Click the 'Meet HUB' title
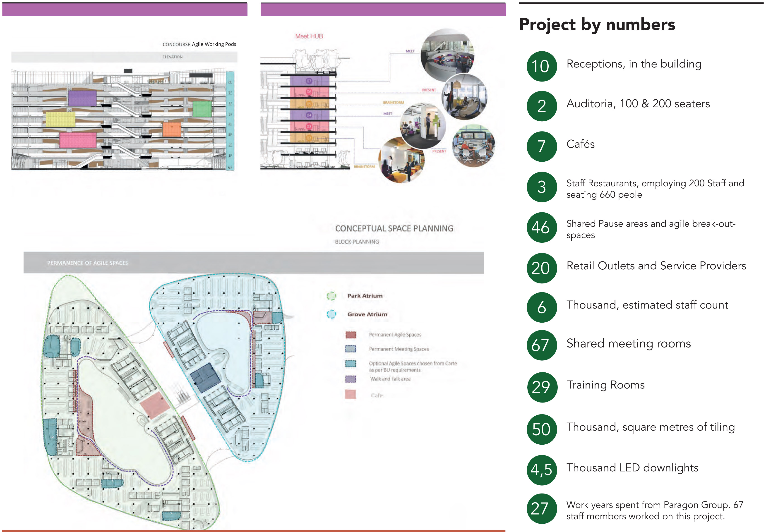This screenshot has width=766, height=532. coord(309,36)
